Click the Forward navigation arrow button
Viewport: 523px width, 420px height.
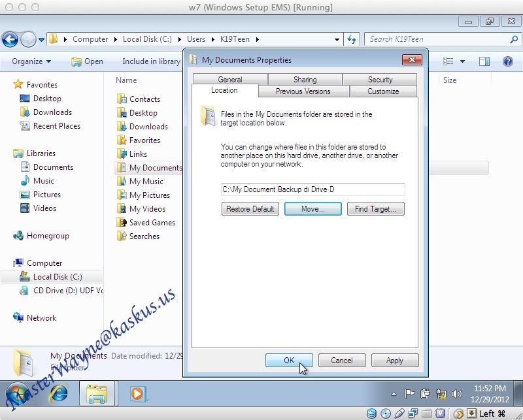(28, 39)
